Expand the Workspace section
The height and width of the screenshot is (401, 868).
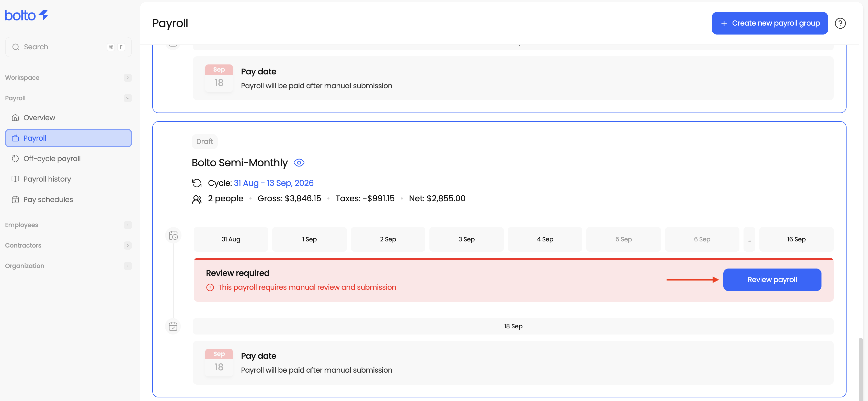(x=127, y=77)
